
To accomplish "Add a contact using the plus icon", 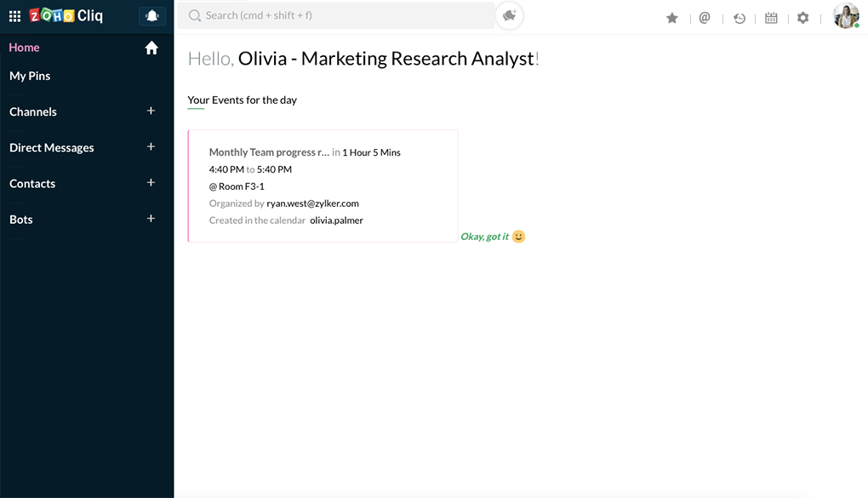I will pos(151,182).
